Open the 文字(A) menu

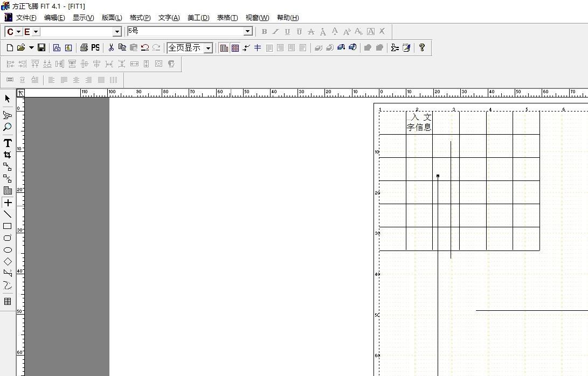click(169, 18)
